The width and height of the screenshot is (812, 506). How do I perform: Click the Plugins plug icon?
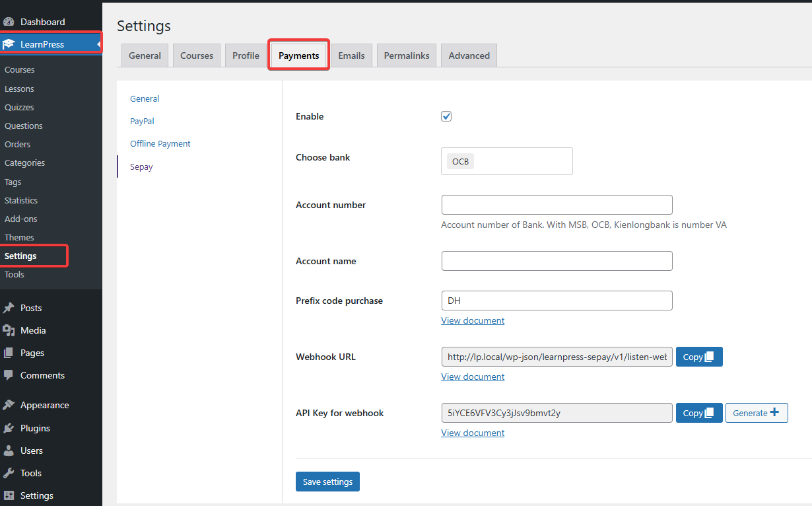point(9,428)
